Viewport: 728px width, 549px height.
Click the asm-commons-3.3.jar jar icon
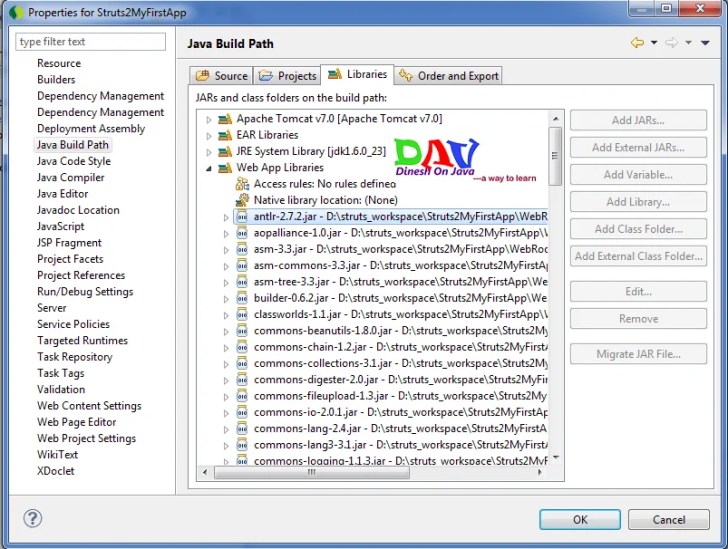click(242, 266)
